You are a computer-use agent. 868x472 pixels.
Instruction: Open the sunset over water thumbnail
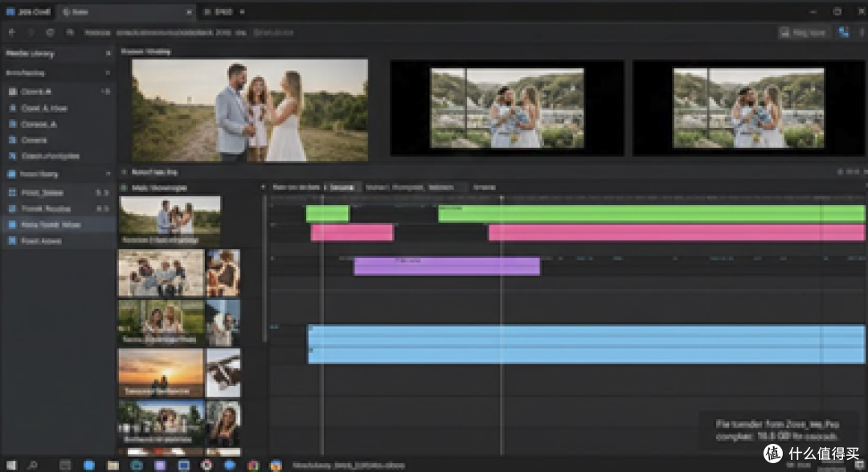tap(161, 372)
